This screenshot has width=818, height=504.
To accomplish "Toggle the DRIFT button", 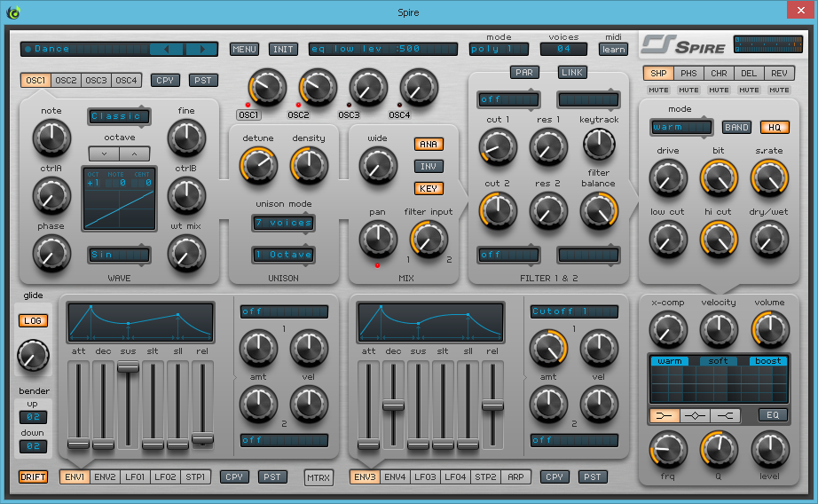I will (33, 476).
